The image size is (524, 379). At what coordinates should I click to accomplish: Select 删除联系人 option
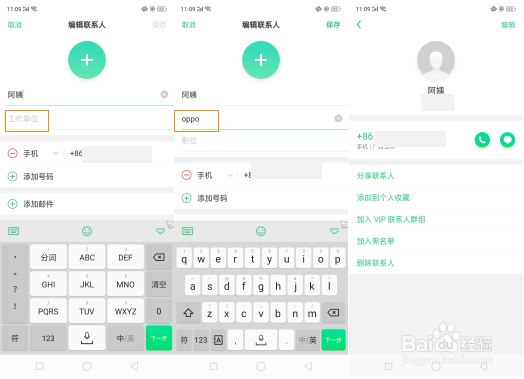[x=375, y=263]
